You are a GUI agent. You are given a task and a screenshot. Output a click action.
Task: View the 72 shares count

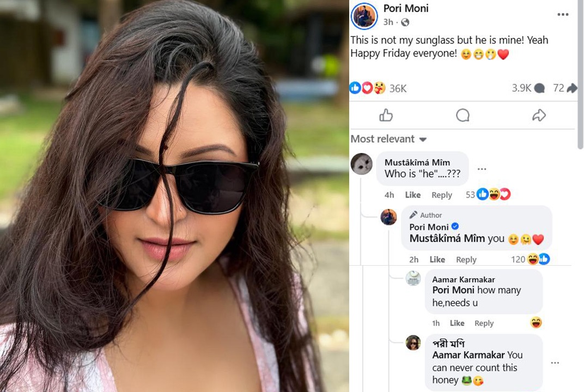pyautogui.click(x=565, y=88)
